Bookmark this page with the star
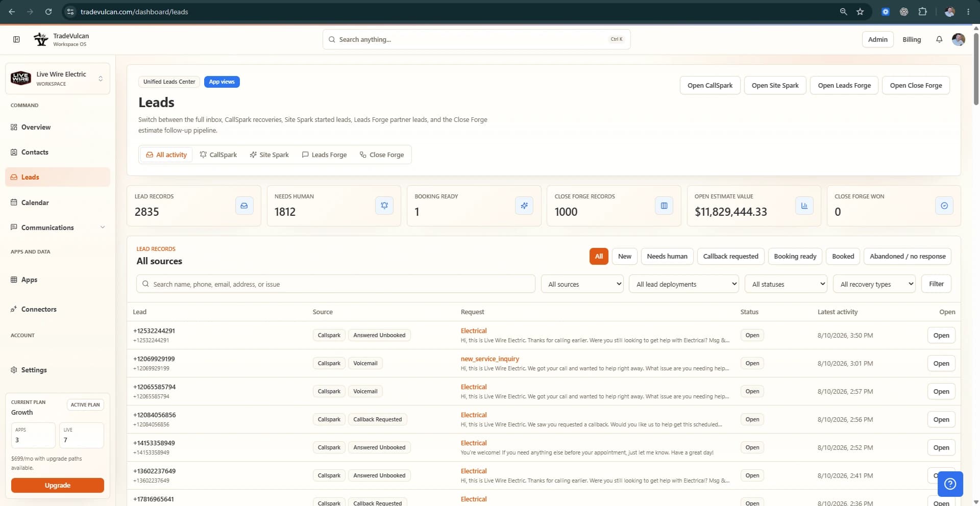Viewport: 980px width, 506px height. click(x=860, y=11)
